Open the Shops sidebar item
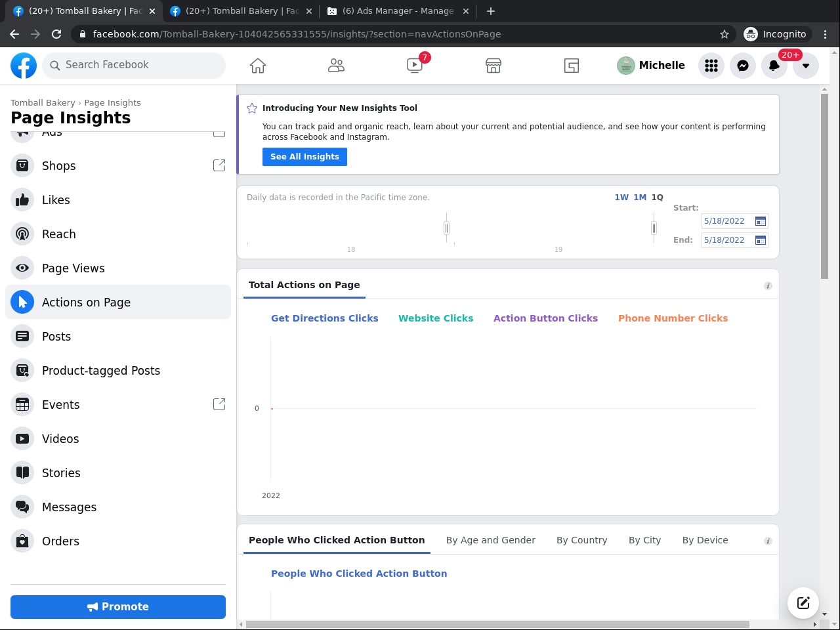Viewport: 840px width, 630px height. pyautogui.click(x=118, y=166)
